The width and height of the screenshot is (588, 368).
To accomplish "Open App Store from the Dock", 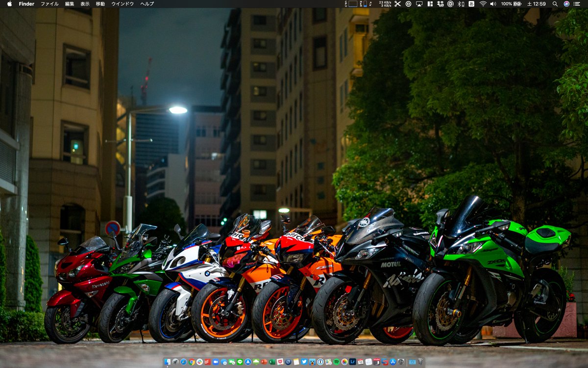I will pyautogui.click(x=392, y=362).
